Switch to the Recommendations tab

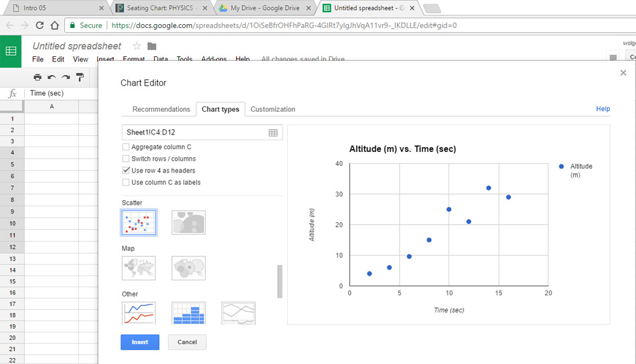point(161,109)
